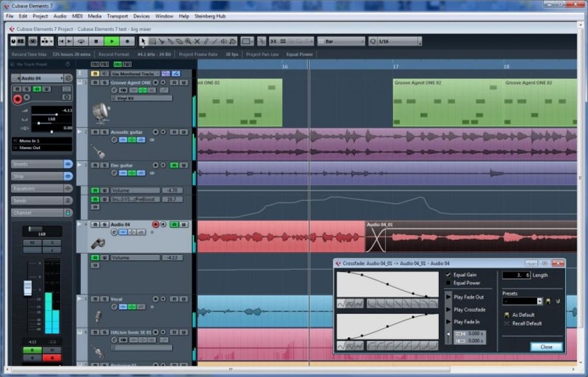Click the Vocal track microphone picture
The width and height of the screenshot is (588, 377).
98,317
